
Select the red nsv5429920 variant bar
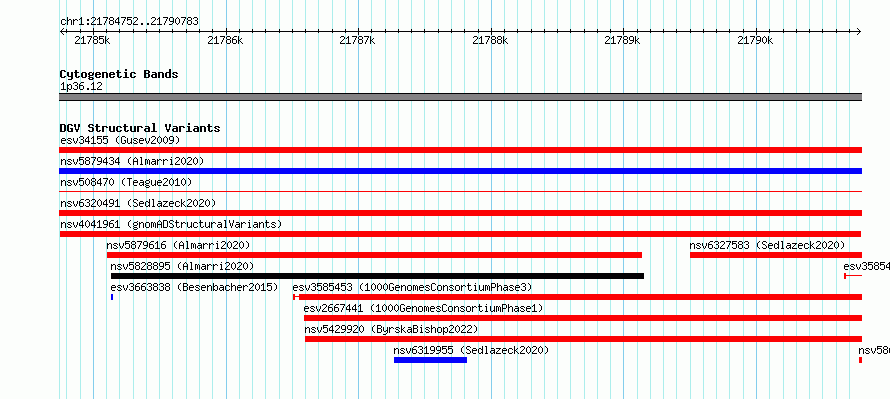pyautogui.click(x=583, y=339)
